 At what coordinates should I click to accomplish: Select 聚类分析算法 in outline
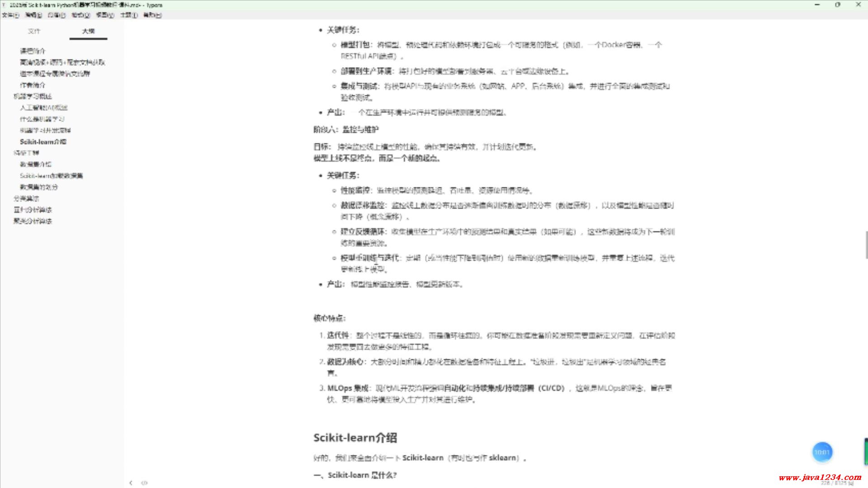coord(33,221)
